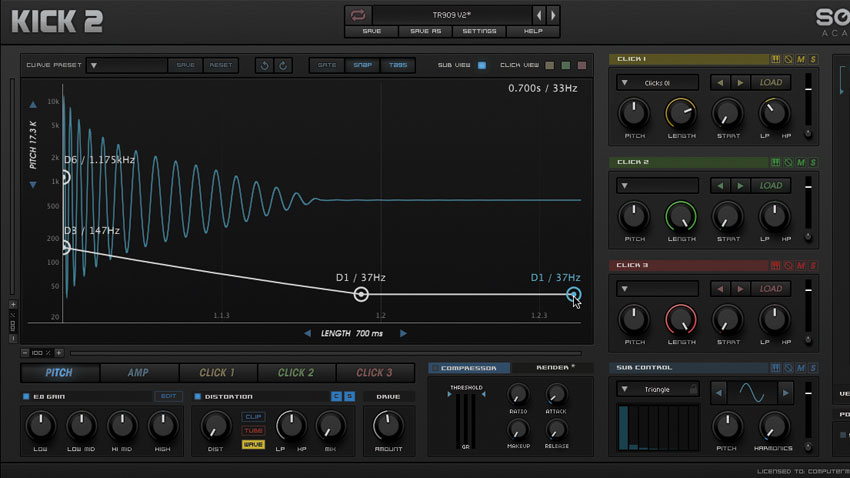Increase length with right arrow
850x478 pixels.
coord(403,333)
